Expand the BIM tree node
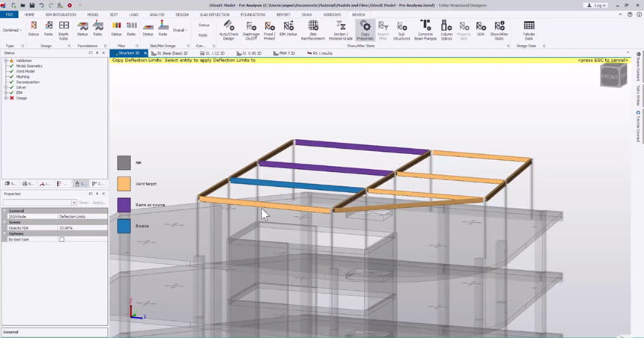The width and height of the screenshot is (644, 338). 6,93
